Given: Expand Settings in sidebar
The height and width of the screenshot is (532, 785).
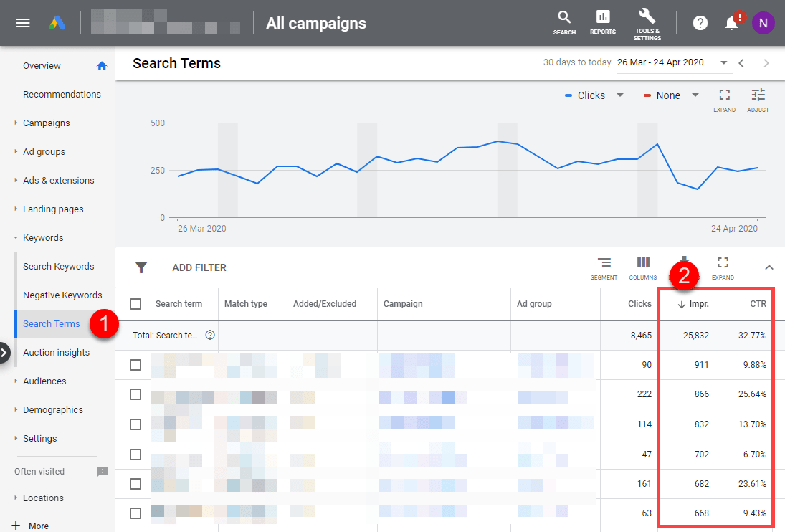Looking at the screenshot, I should coord(16,438).
